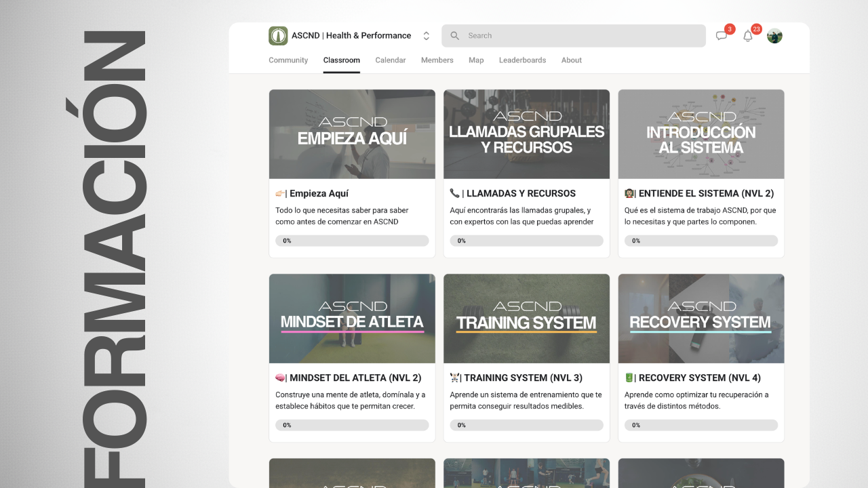Select the Classroom tab
Screen dimensions: 868x488
(x=342, y=60)
